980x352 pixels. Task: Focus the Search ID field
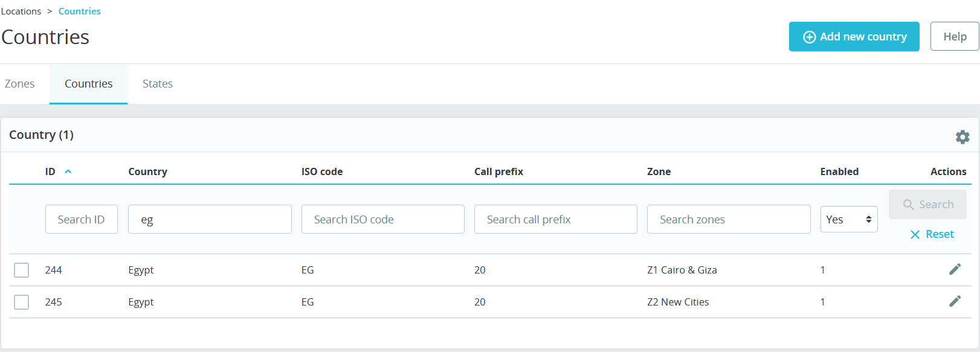point(81,219)
